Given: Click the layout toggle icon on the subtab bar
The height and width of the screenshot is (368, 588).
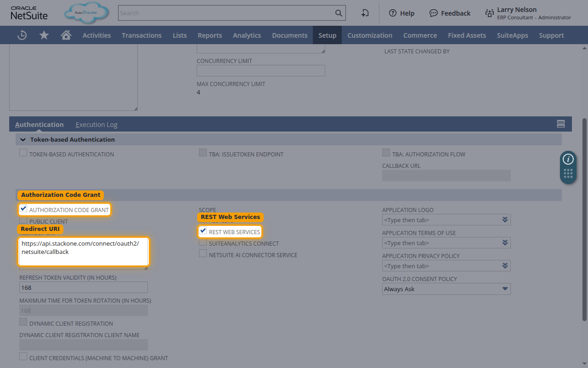Looking at the screenshot, I should pyautogui.click(x=560, y=124).
